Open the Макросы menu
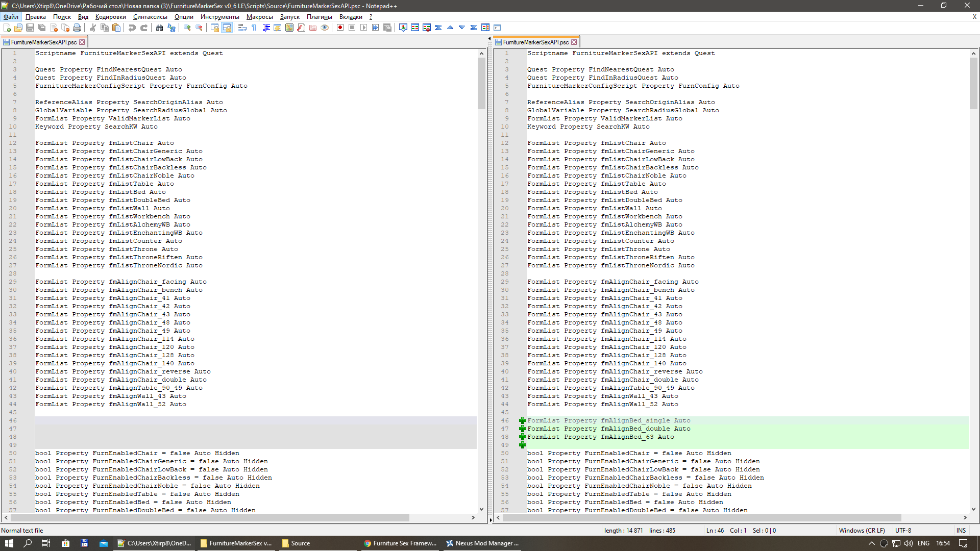This screenshot has height=551, width=980. [x=260, y=17]
